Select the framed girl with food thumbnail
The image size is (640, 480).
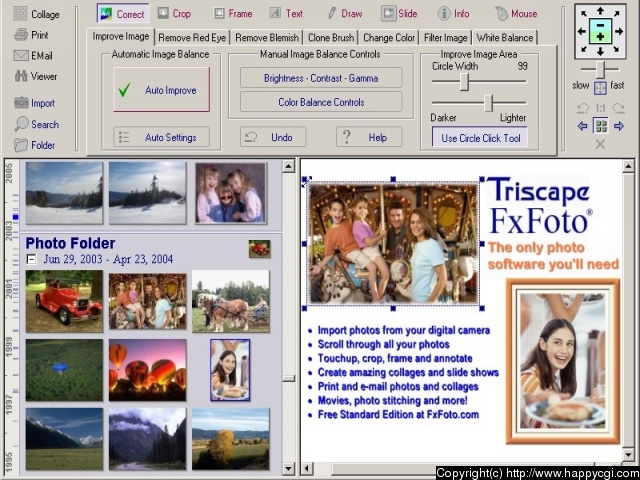point(230,370)
